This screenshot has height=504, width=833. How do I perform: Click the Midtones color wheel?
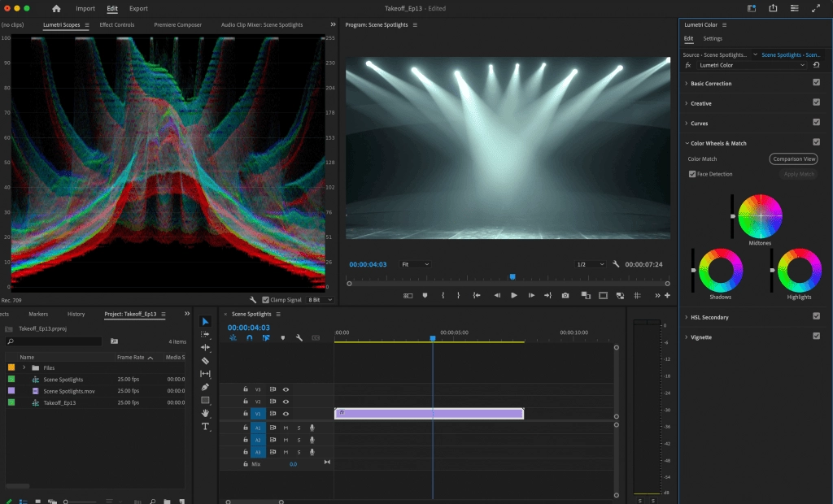tap(761, 215)
